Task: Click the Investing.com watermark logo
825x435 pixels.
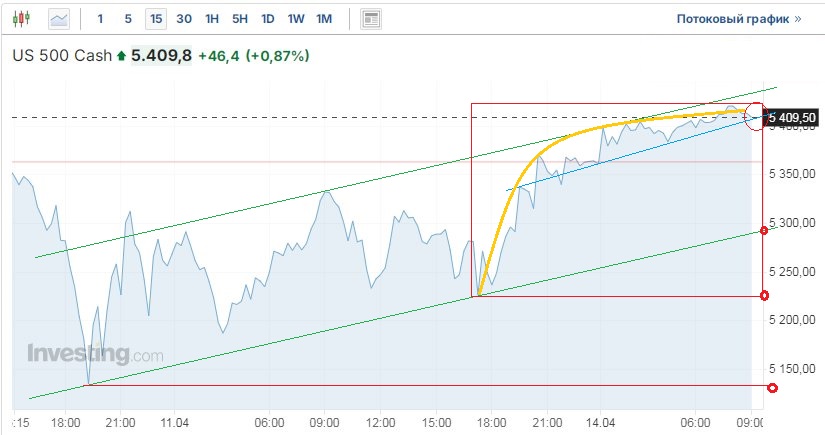Action: click(x=95, y=354)
